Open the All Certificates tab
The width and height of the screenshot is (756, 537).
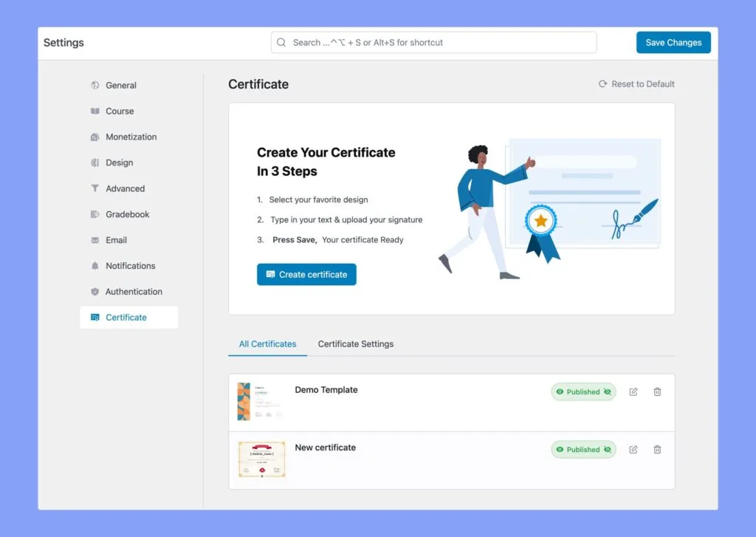click(267, 343)
